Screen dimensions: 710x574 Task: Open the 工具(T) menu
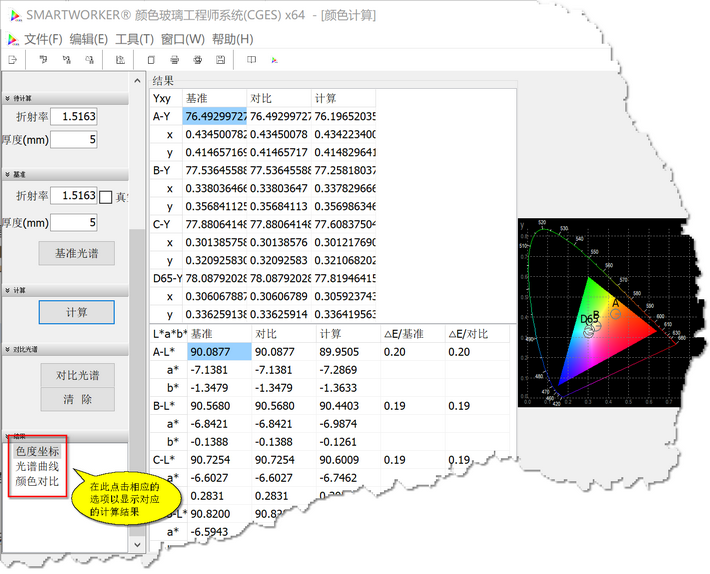pos(134,39)
